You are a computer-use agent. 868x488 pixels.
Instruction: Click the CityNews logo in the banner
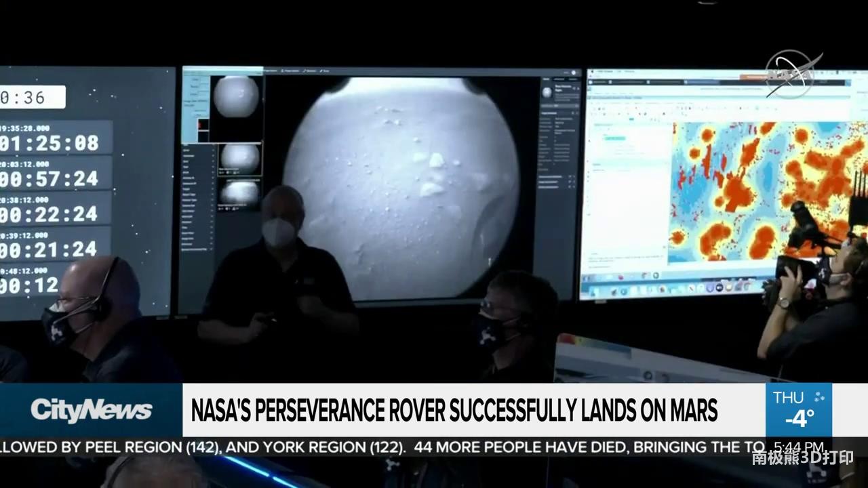[x=91, y=410]
